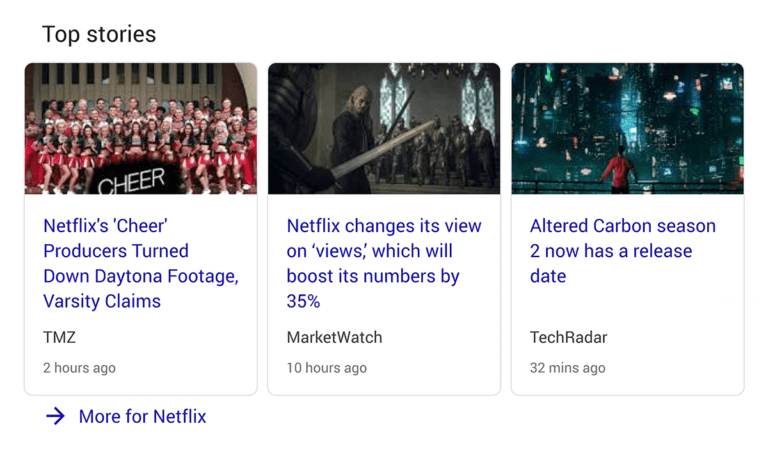Screen dimensions: 768x449
Task: Click the TMZ source label
Action: [59, 337]
